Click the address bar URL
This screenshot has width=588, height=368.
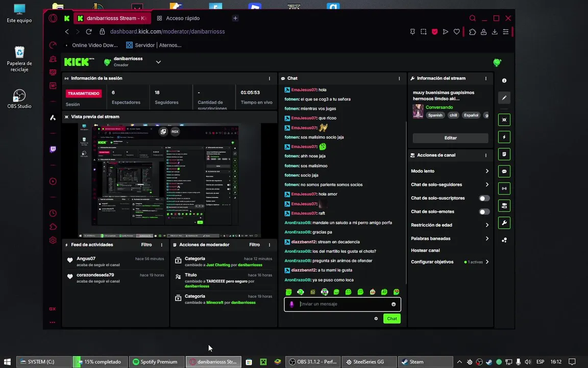coord(167,32)
